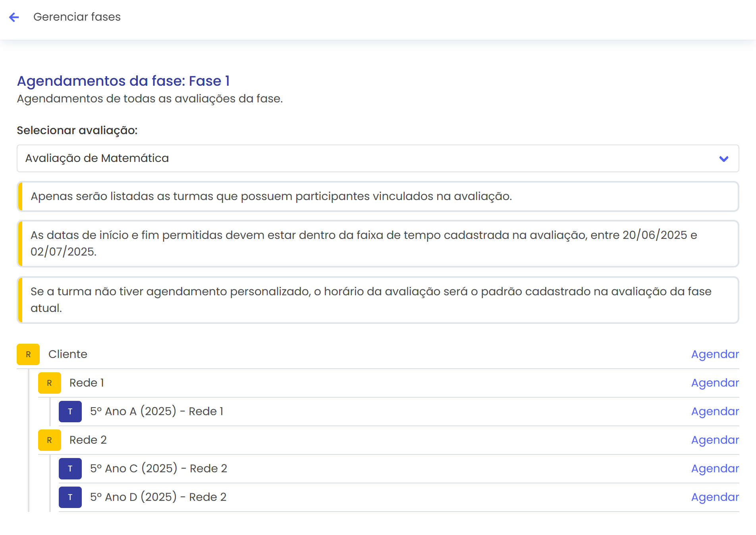Go back using the left arrow icon
This screenshot has height=535, width=756.
tap(14, 17)
